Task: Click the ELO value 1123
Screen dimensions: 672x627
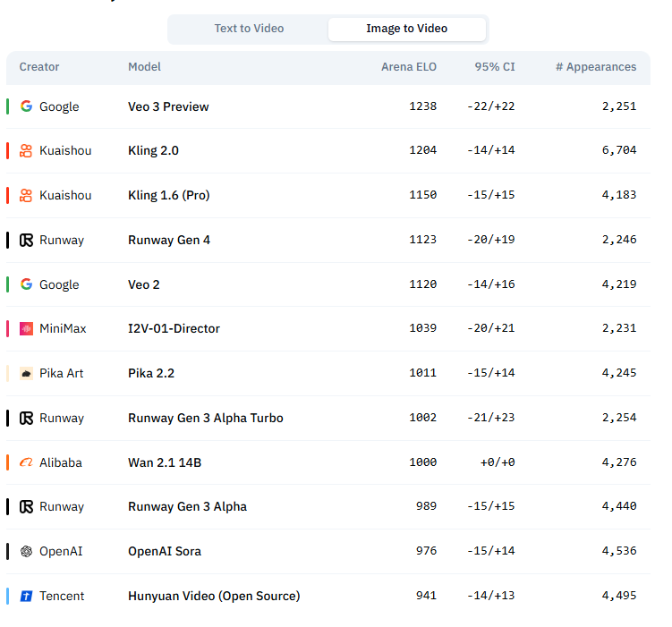Action: [422, 240]
